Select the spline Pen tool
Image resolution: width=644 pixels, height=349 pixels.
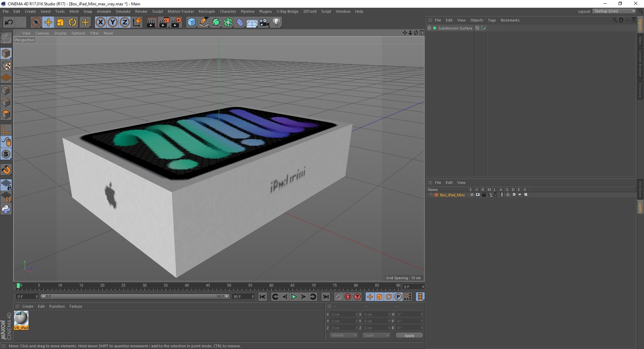click(204, 22)
